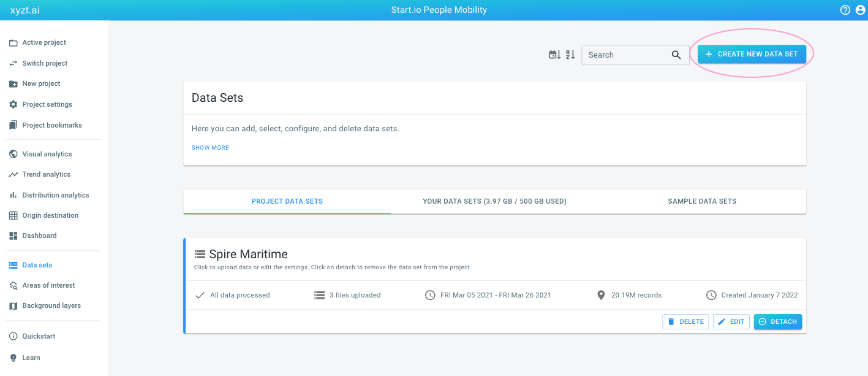Click the Visual analytics globe icon

13,154
